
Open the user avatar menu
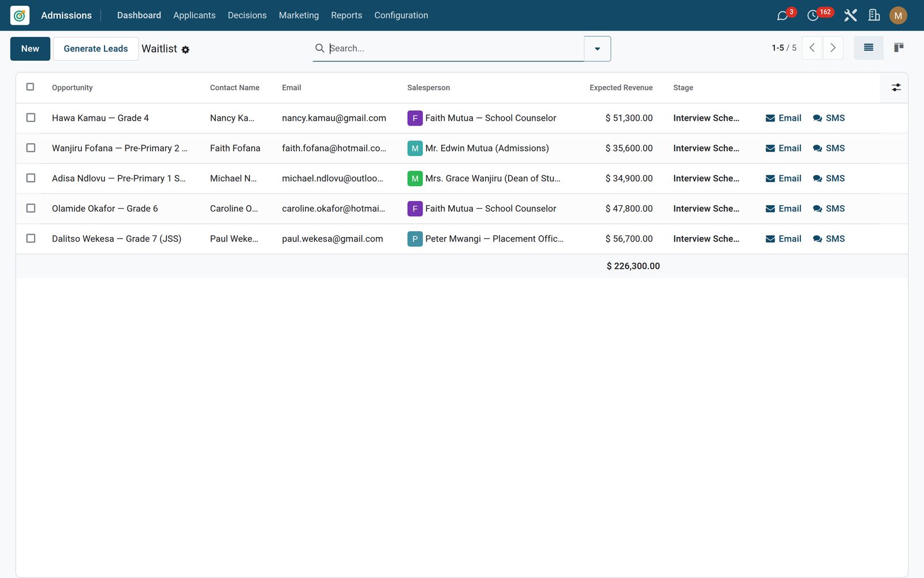coord(898,16)
